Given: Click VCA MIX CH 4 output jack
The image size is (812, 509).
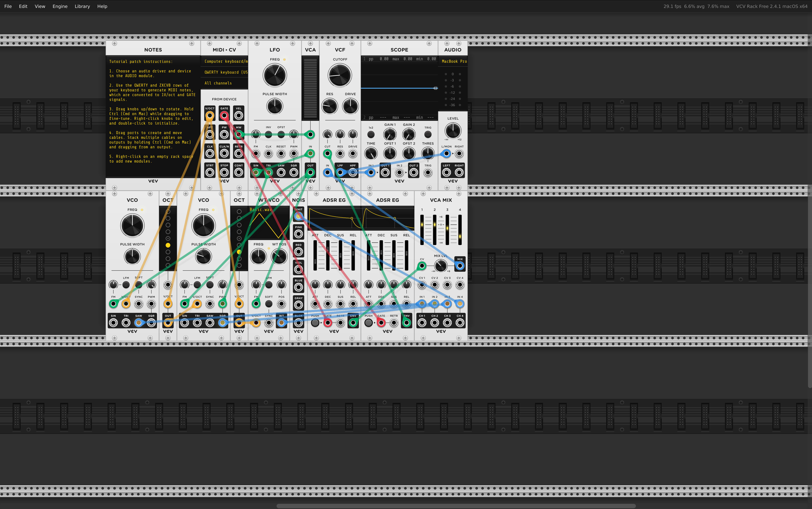Looking at the screenshot, I should click(460, 323).
